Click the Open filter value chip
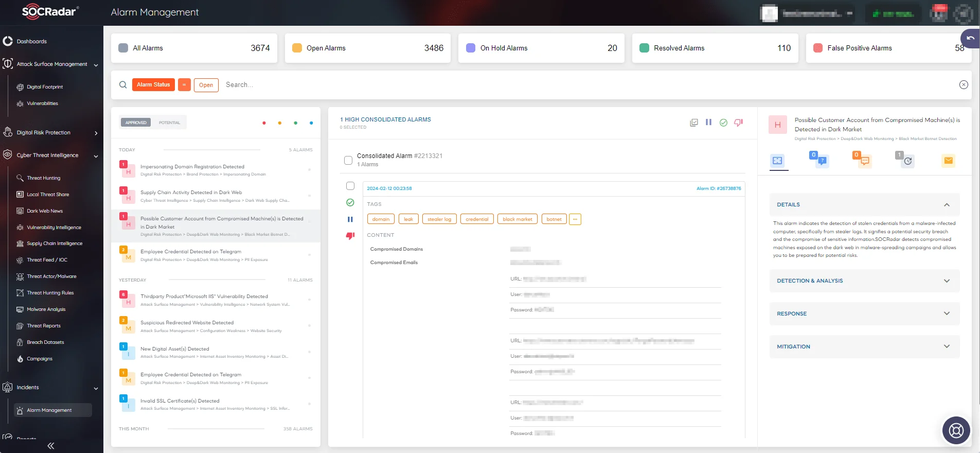 (x=206, y=85)
